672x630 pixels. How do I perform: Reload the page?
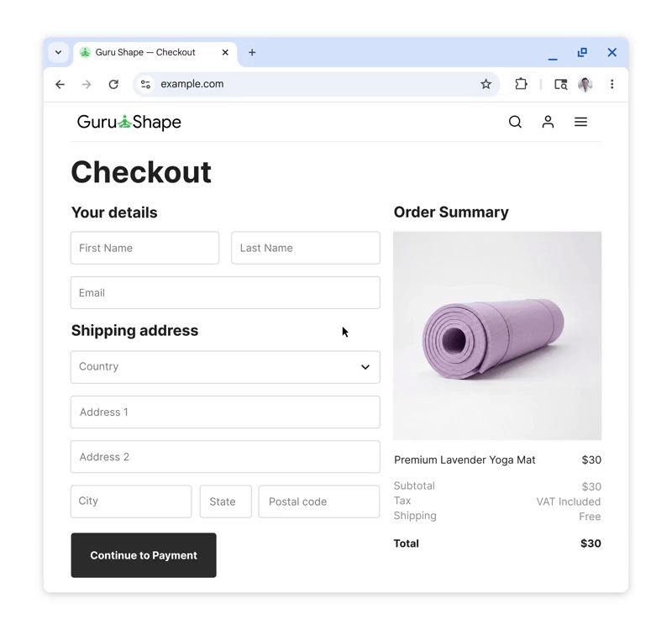point(113,84)
